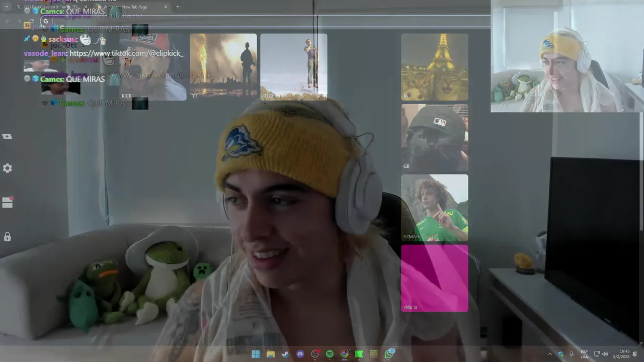This screenshot has height=362, width=644.
Task: Open the pink vidu ia tile
Action: pos(435,278)
